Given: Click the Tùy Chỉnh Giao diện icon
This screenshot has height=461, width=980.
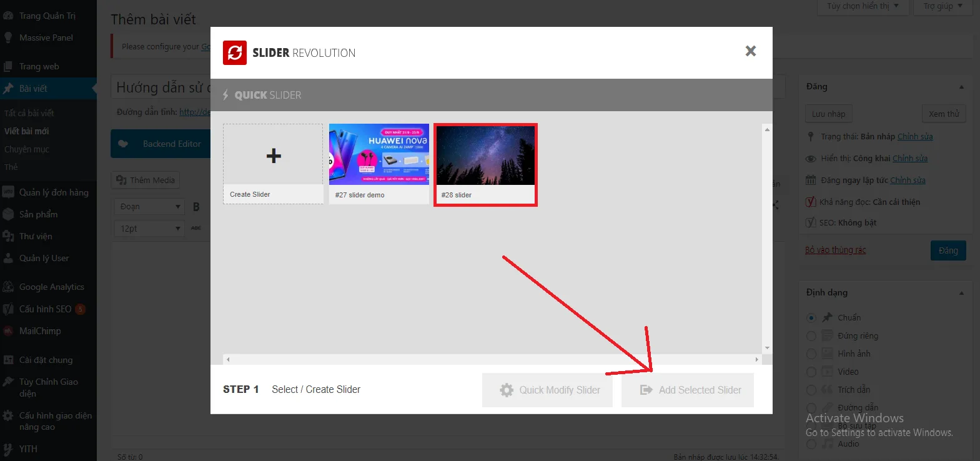Looking at the screenshot, I should tap(8, 382).
